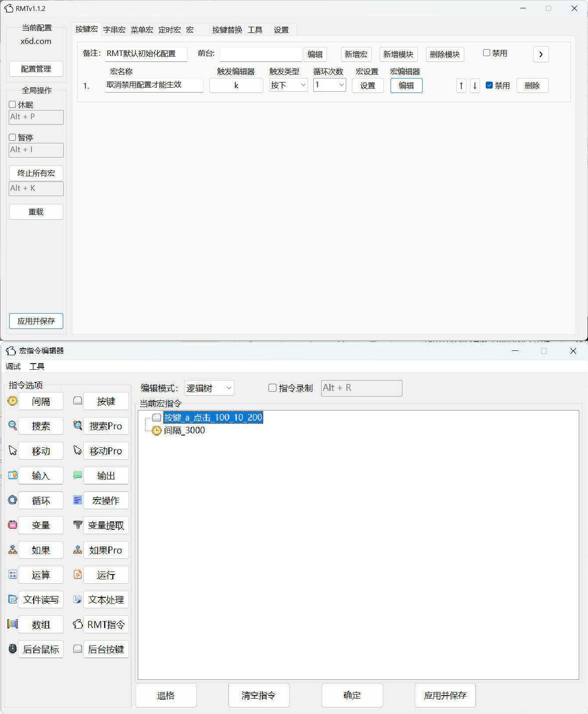This screenshot has height=714, width=588.
Task: Uncheck 禁用 on macro row 1
Action: [x=489, y=86]
